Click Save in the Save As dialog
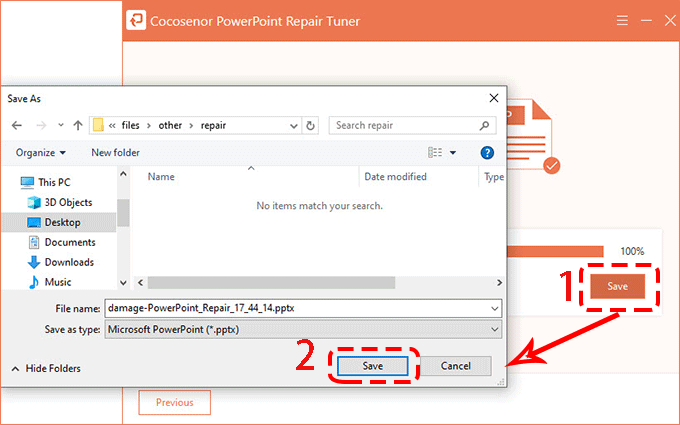This screenshot has height=425, width=680. [x=373, y=366]
